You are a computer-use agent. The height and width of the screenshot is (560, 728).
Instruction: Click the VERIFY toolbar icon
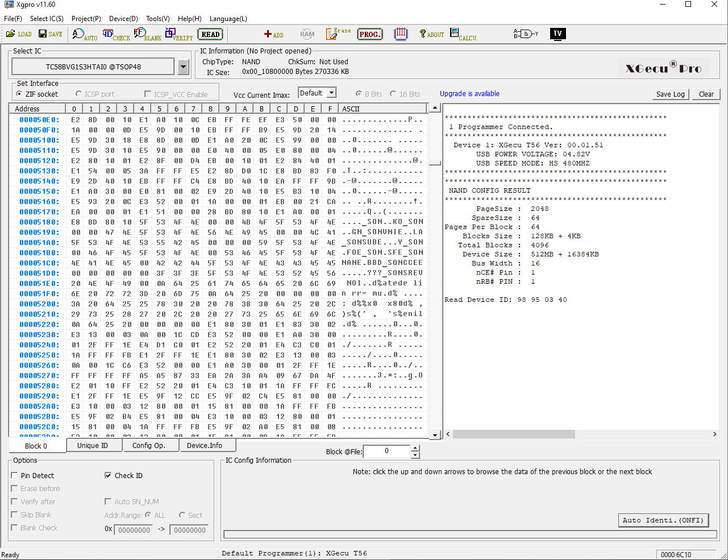(x=178, y=35)
